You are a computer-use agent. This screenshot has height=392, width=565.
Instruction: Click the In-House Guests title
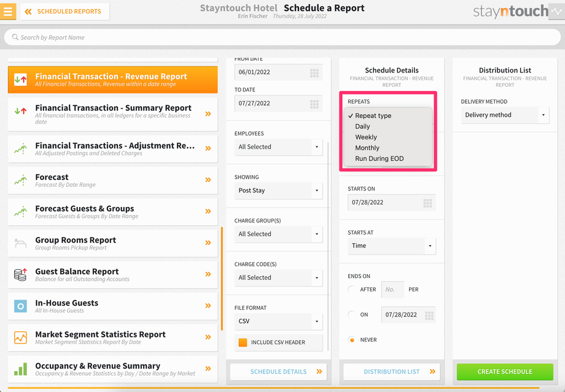coord(67,303)
